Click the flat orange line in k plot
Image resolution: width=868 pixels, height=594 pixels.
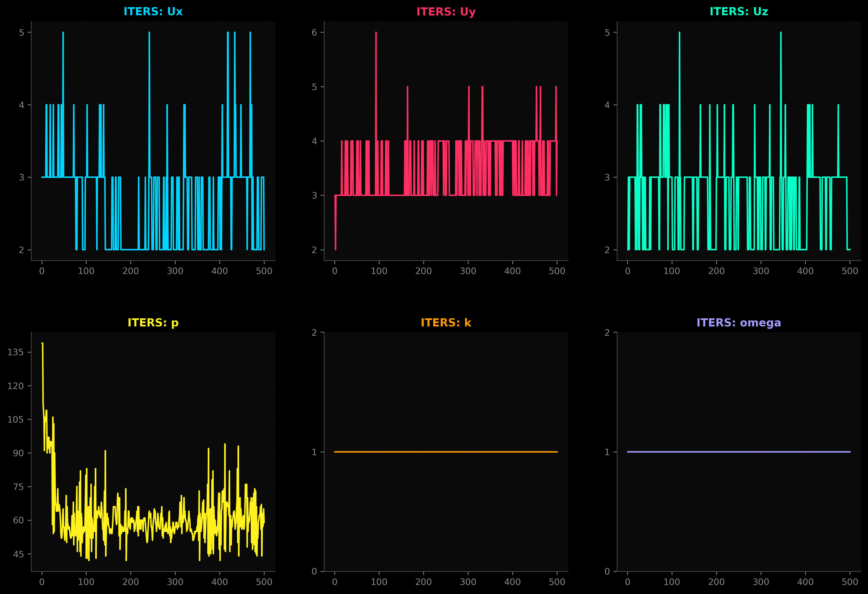coord(446,452)
